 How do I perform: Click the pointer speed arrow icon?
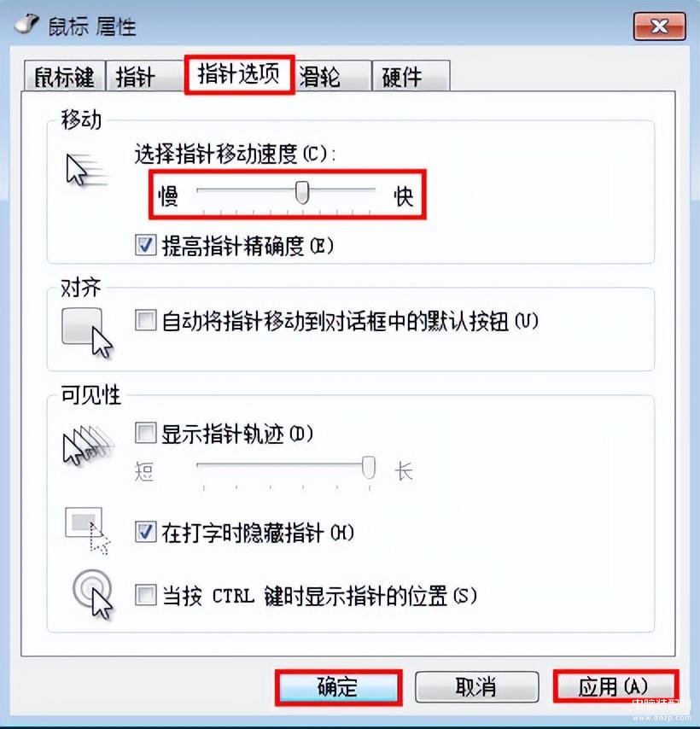coord(86,170)
